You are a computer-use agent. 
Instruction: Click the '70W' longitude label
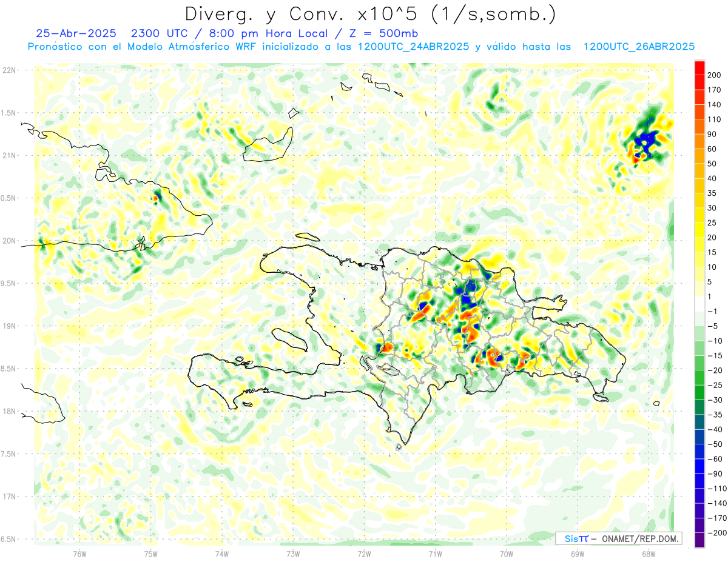[507, 554]
